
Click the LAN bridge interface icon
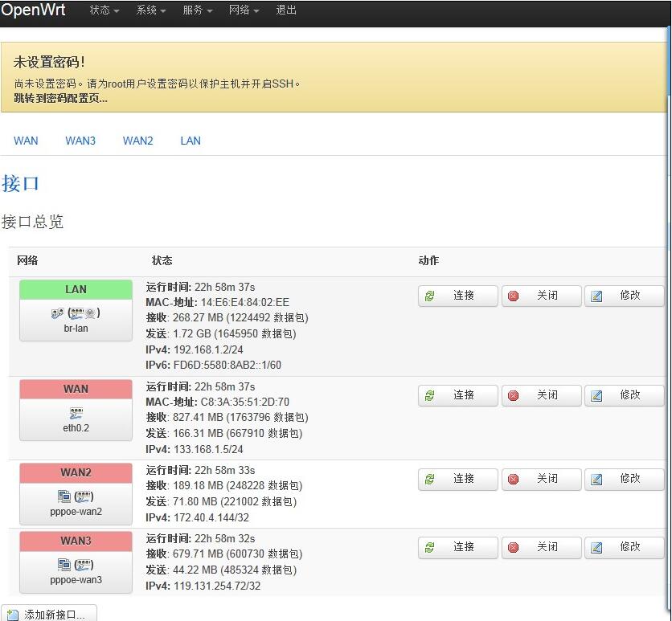pyautogui.click(x=76, y=313)
